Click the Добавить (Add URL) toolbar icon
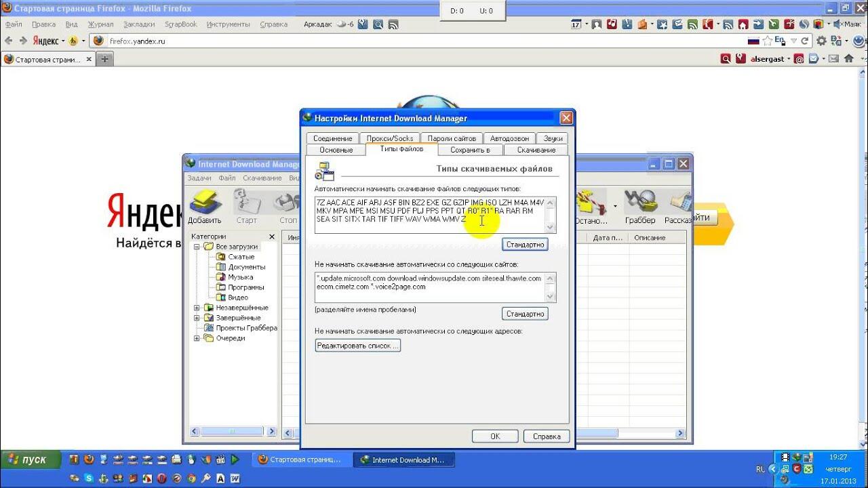This screenshot has width=868, height=488. 204,206
